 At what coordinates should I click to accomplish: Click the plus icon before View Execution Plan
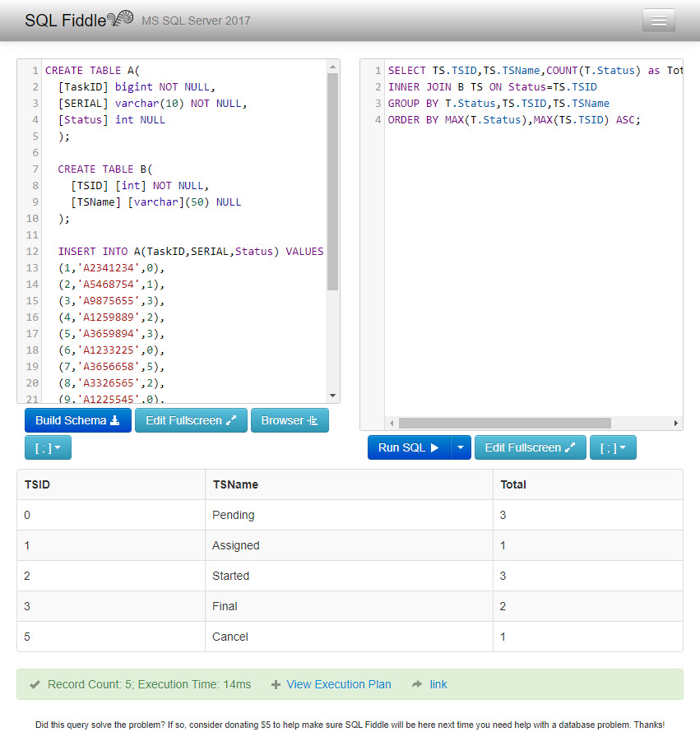click(276, 684)
